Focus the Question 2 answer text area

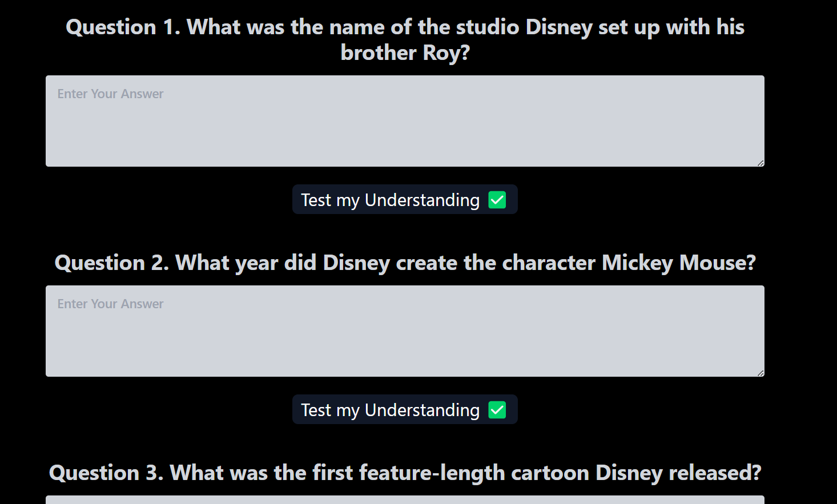405,331
